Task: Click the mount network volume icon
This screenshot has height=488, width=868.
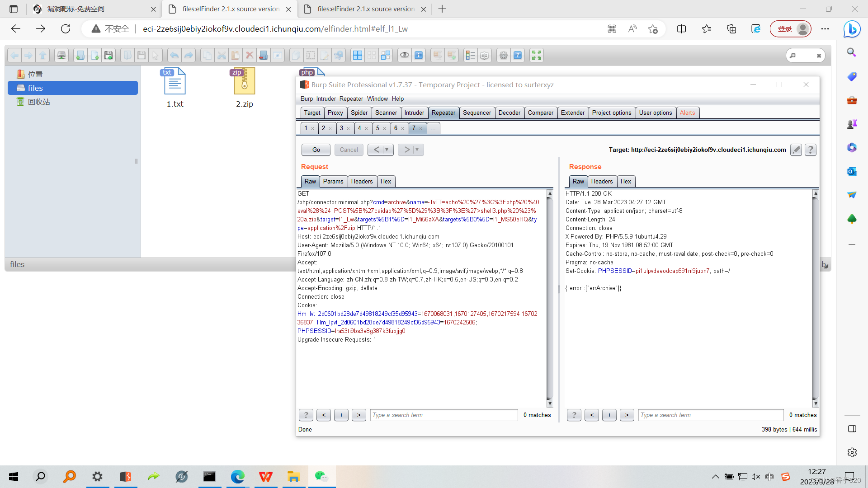Action: [61, 55]
